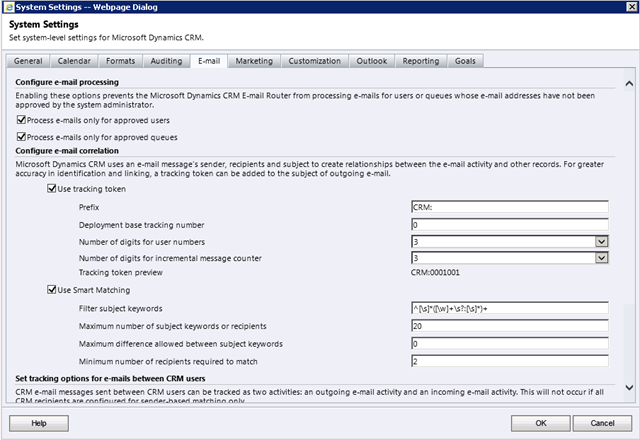Click the Prefix text field
This screenshot has height=440, width=640.
(x=509, y=207)
